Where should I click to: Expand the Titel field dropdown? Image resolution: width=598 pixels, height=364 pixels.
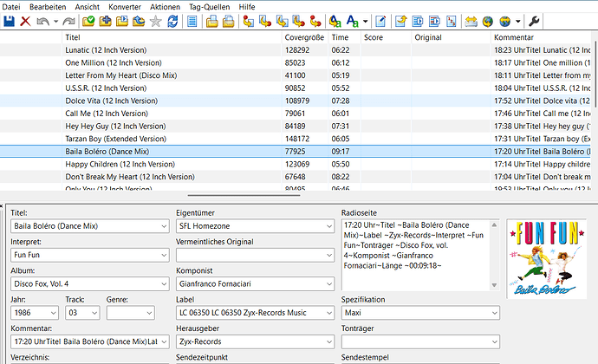164,226
